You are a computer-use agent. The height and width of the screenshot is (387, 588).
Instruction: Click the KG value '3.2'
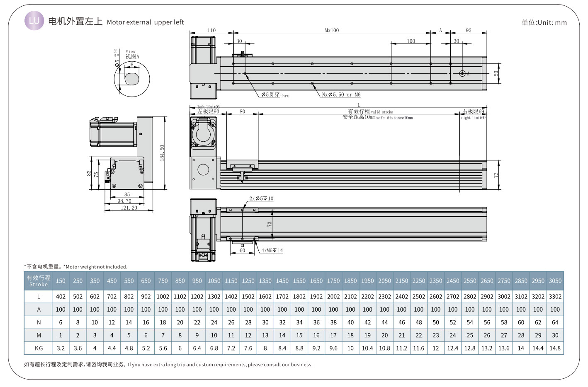(x=61, y=348)
